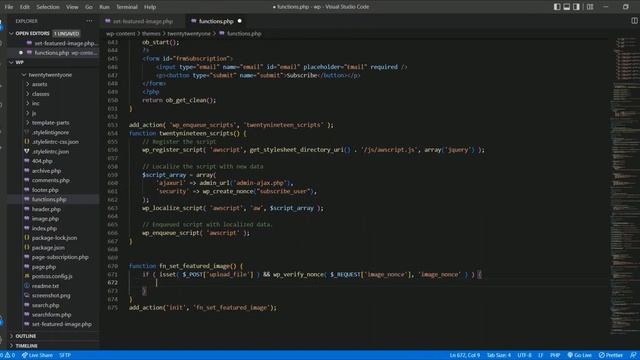
Task: Click wp-content breadcrumb
Action: pos(120,33)
